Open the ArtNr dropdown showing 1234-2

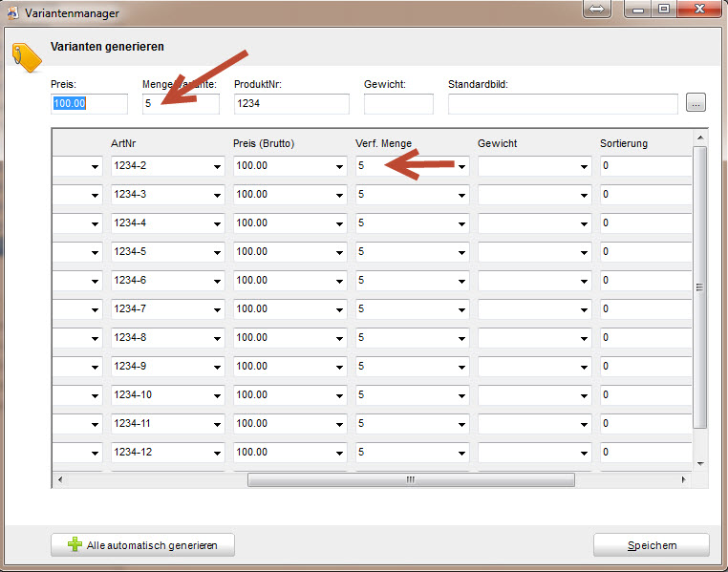click(x=218, y=167)
